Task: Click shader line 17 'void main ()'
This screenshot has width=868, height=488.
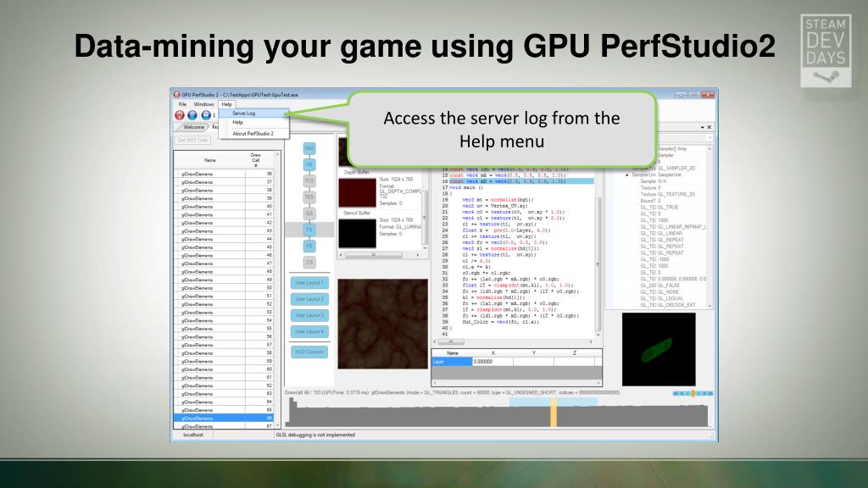Action: click(467, 187)
